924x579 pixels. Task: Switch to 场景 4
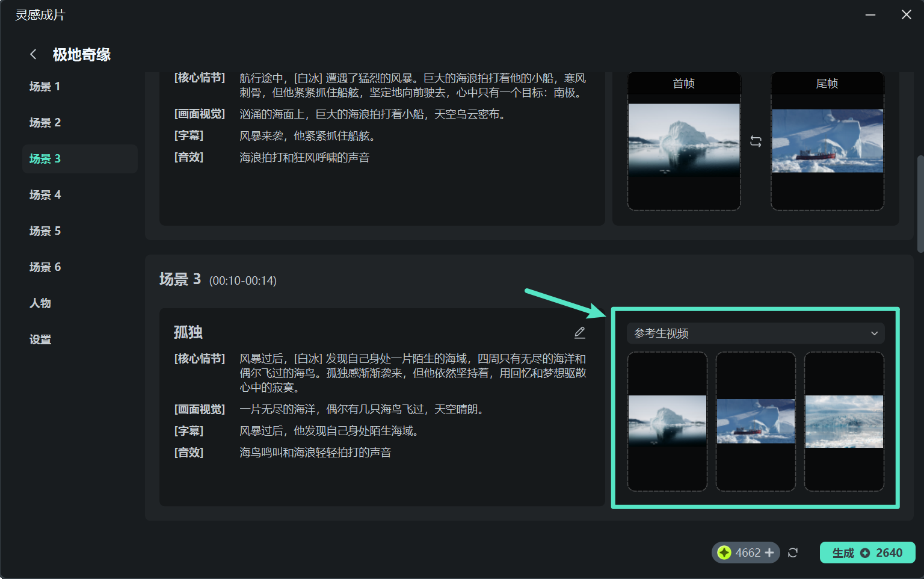click(x=45, y=194)
